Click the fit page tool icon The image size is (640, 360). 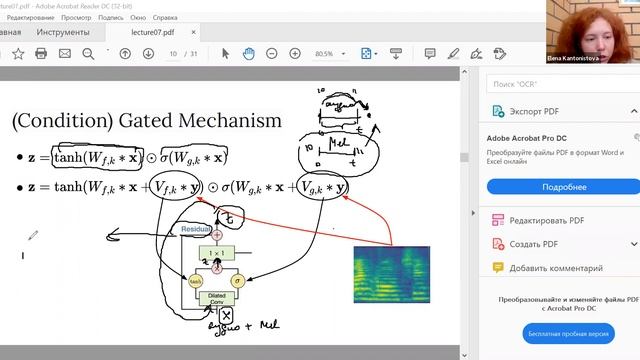point(366,53)
